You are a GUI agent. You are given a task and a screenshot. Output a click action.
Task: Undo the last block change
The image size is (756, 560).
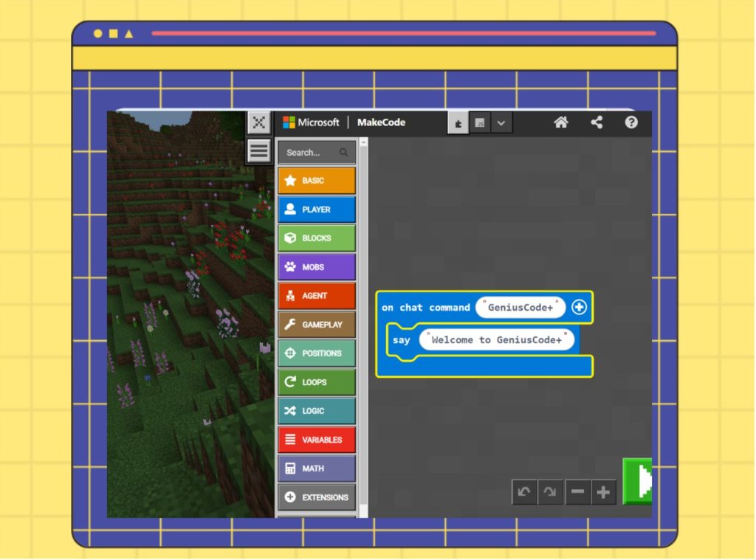(524, 492)
